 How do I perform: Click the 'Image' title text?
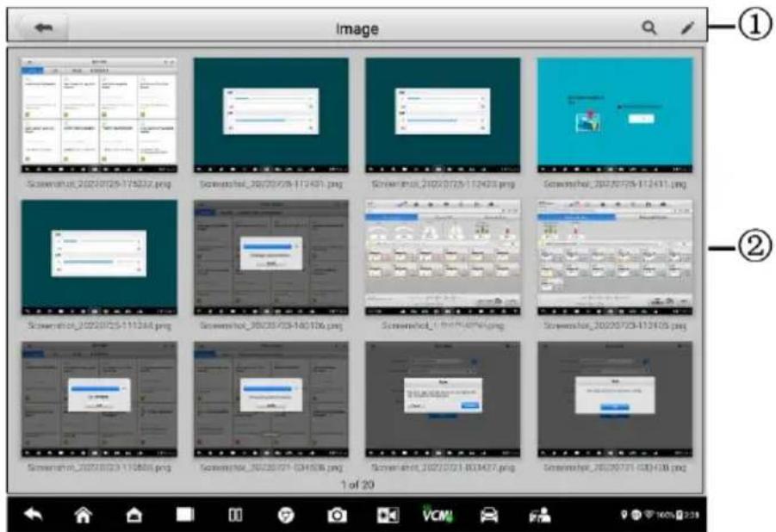pyautogui.click(x=357, y=28)
